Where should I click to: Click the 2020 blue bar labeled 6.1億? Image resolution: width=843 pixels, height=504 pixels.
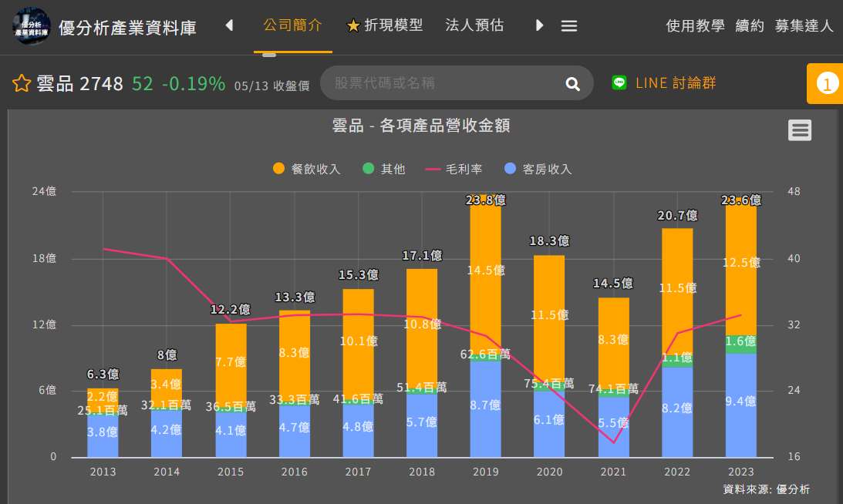[549, 424]
